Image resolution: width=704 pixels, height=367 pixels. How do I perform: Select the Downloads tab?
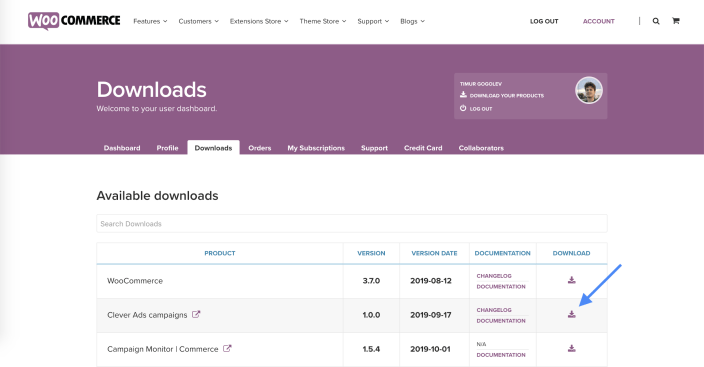click(213, 148)
